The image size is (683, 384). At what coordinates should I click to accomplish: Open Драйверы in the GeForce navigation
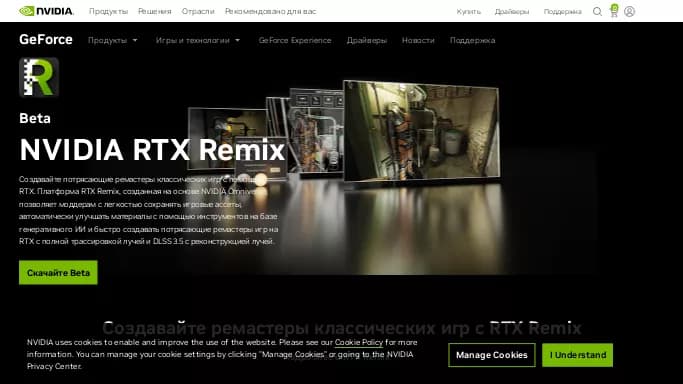[x=367, y=40]
